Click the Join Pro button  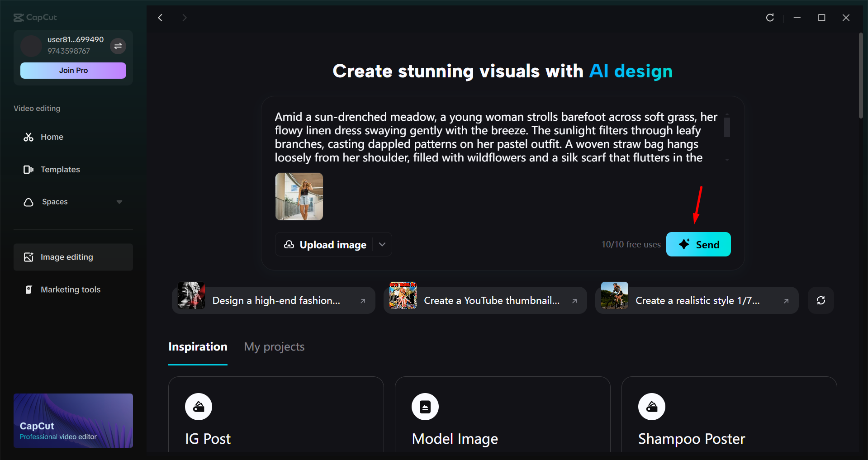coord(73,70)
